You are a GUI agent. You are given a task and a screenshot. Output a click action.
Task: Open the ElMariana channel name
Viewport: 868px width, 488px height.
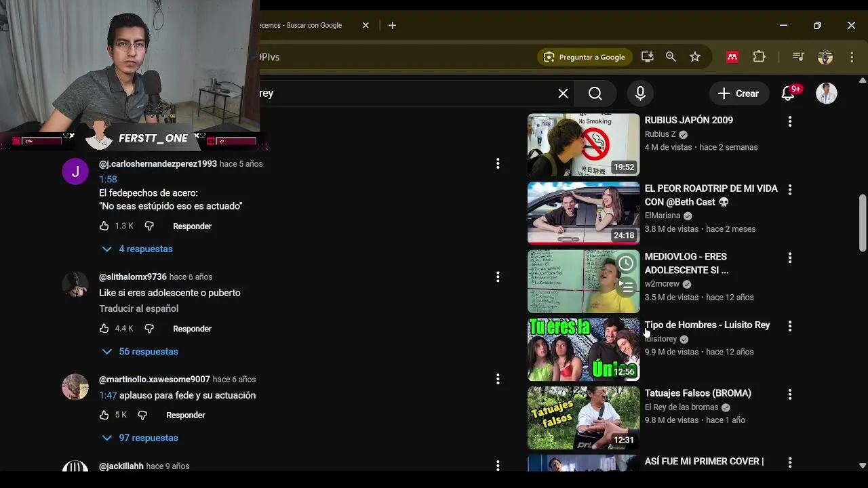[x=663, y=216]
